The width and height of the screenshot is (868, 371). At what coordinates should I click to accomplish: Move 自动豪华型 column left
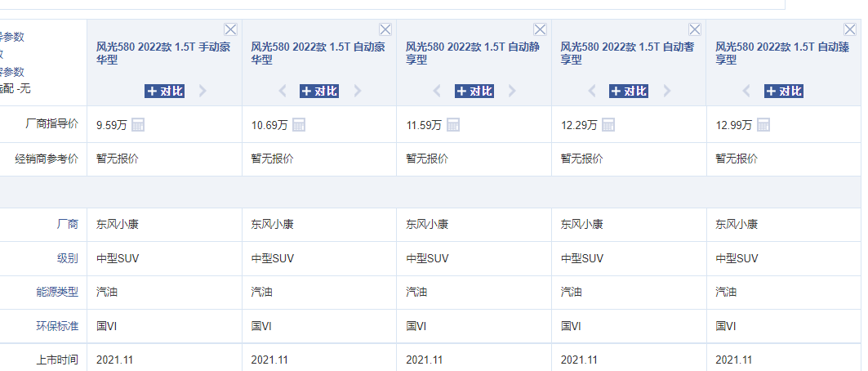(x=283, y=91)
